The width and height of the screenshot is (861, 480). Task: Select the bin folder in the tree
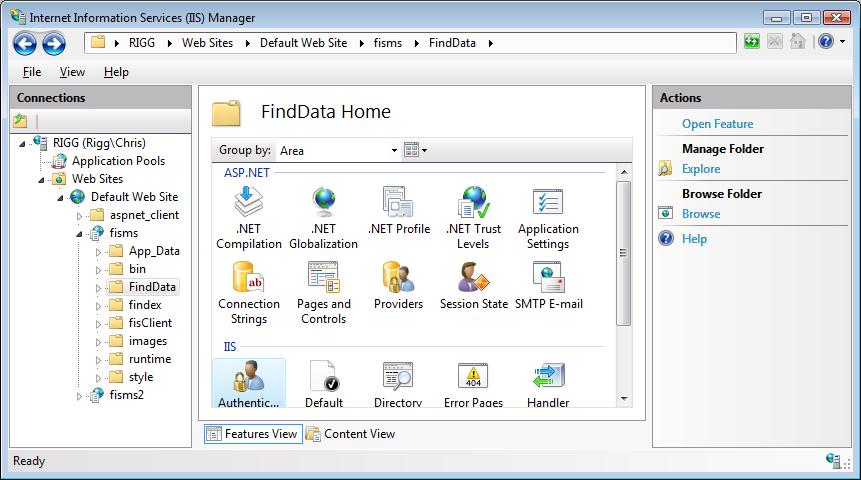point(137,269)
